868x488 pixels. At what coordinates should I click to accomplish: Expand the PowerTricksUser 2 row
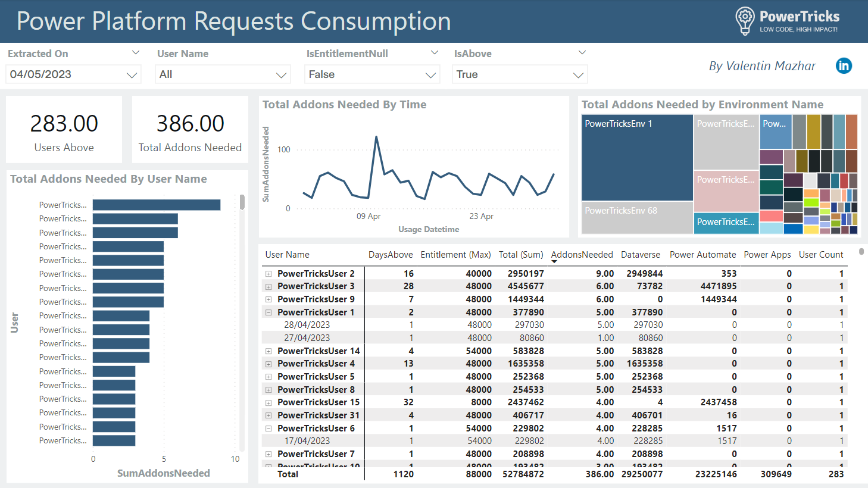[268, 274]
